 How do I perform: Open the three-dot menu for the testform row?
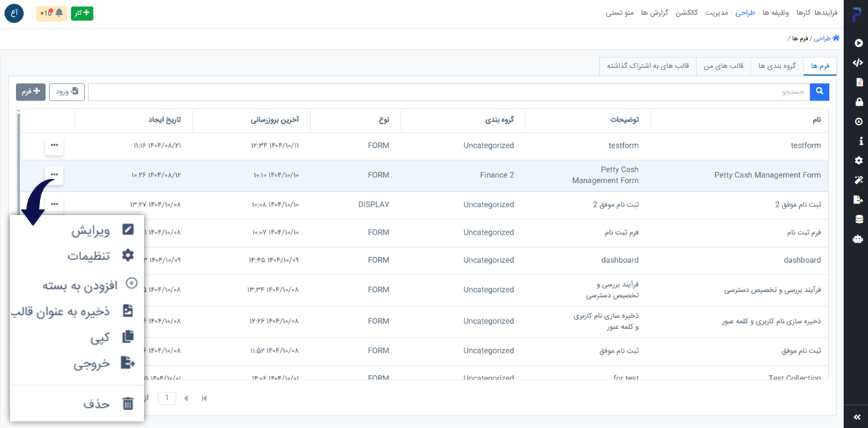click(54, 146)
